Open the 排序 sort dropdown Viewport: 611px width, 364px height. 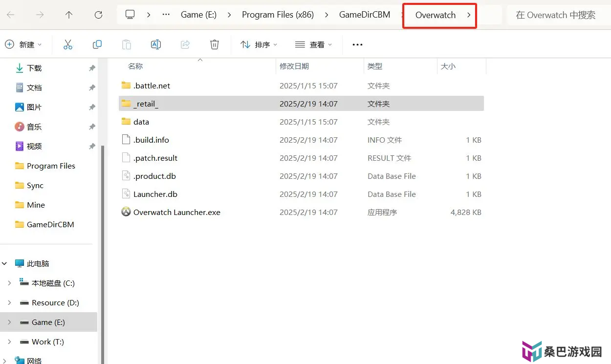coord(259,44)
